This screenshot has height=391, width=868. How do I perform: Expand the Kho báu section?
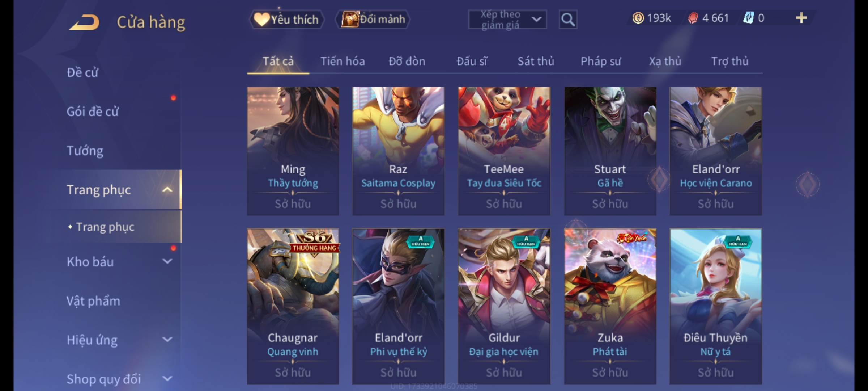pos(167,261)
